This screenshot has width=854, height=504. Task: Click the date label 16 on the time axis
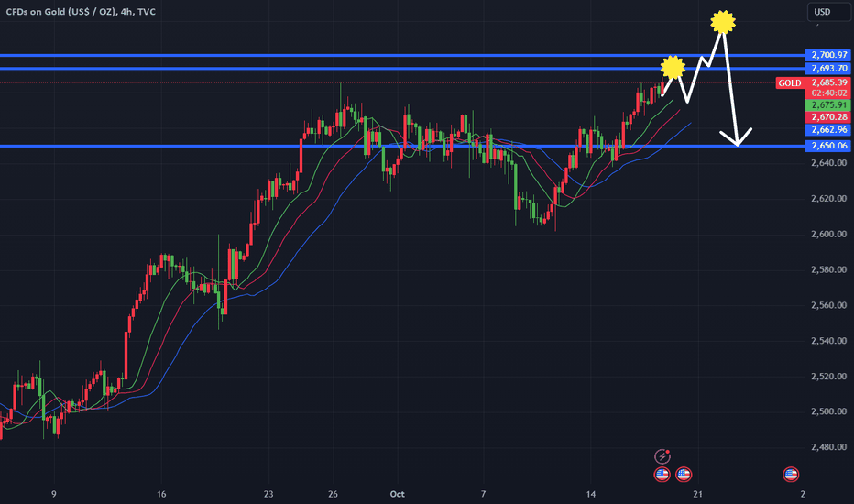click(x=161, y=494)
